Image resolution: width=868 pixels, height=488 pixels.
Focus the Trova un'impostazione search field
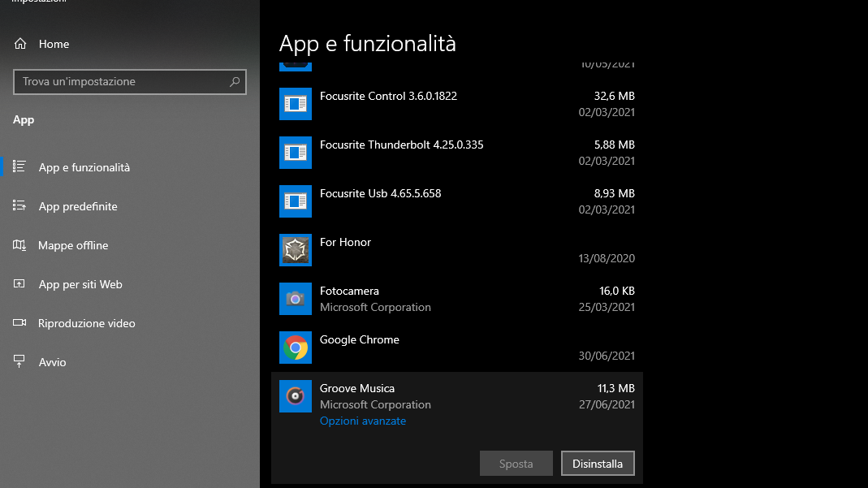pos(130,82)
